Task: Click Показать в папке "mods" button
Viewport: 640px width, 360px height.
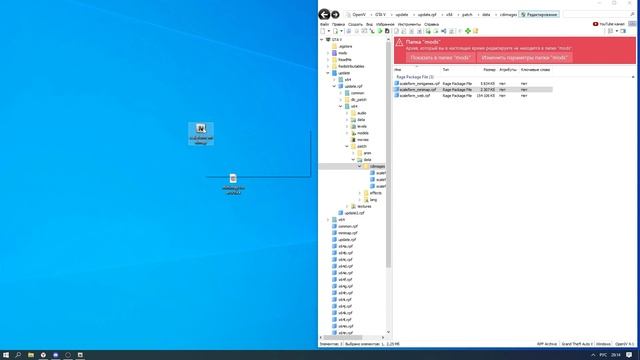Action: coord(440,58)
